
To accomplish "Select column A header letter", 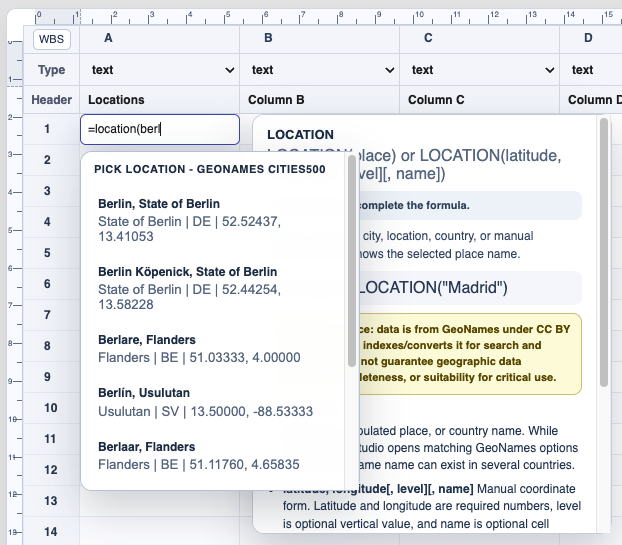I will [x=108, y=38].
